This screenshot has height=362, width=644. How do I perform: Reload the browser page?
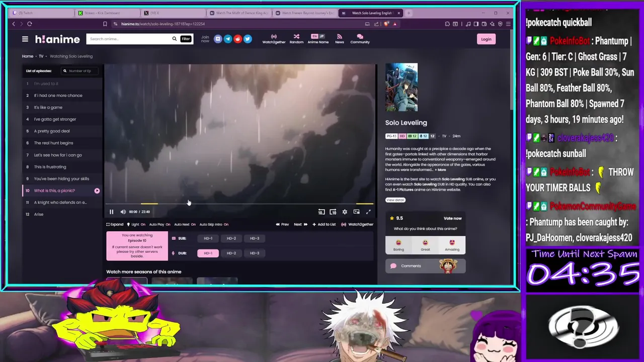(x=30, y=24)
